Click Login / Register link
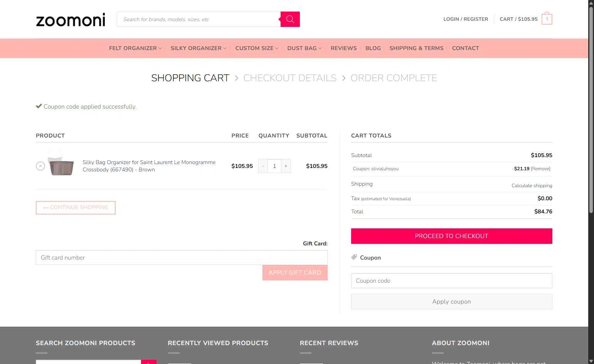The height and width of the screenshot is (364, 594). (466, 19)
